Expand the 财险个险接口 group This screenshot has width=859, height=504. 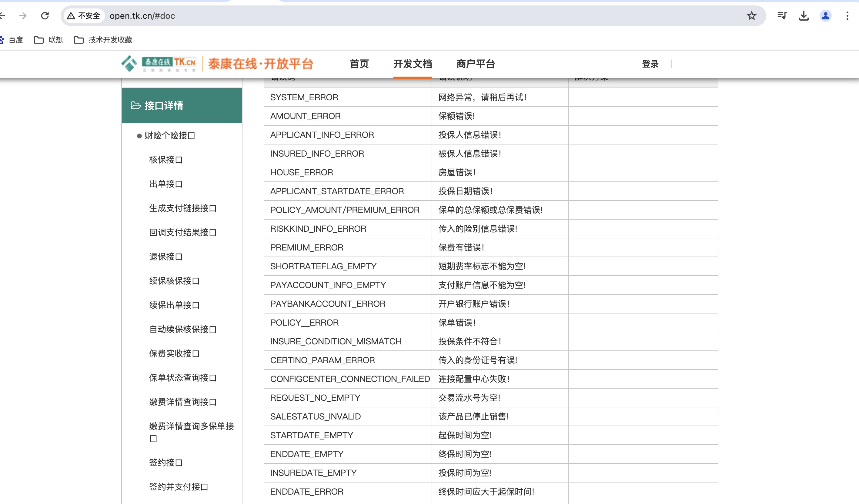[169, 135]
